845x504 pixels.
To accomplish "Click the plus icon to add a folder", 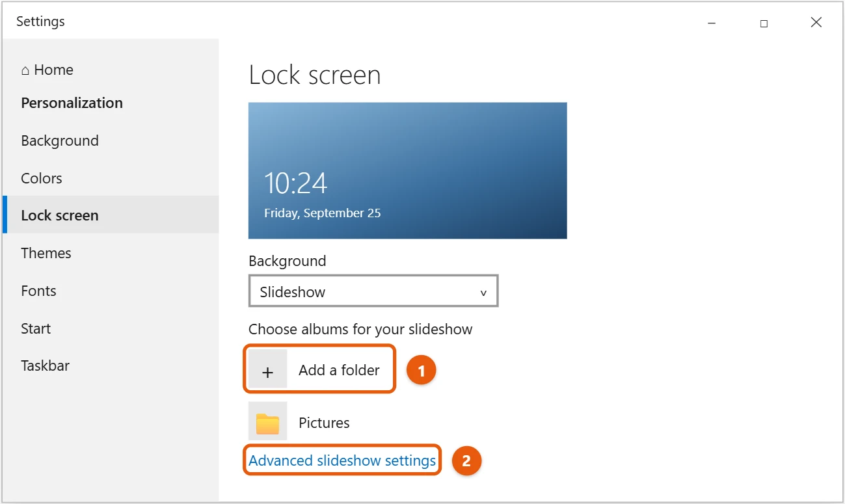I will coord(268,369).
